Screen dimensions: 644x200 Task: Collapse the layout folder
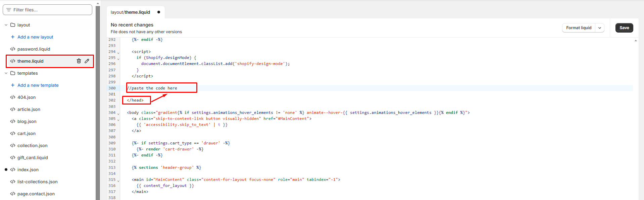coord(6,25)
